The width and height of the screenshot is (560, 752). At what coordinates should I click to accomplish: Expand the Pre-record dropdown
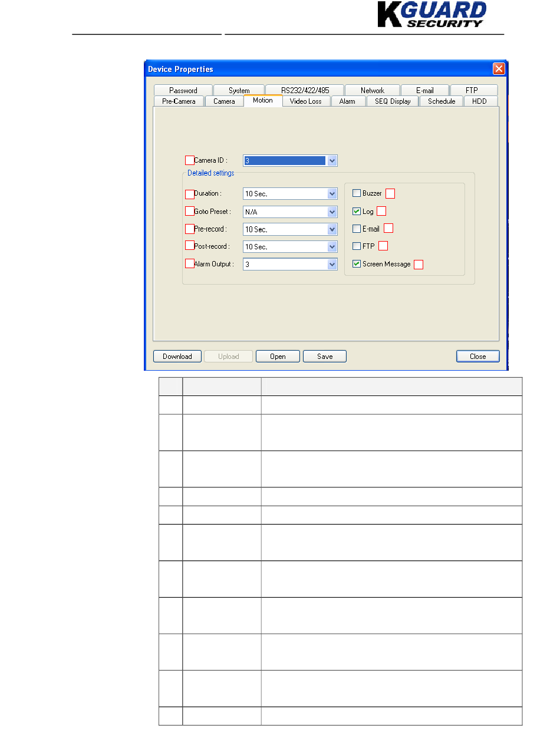(x=332, y=229)
